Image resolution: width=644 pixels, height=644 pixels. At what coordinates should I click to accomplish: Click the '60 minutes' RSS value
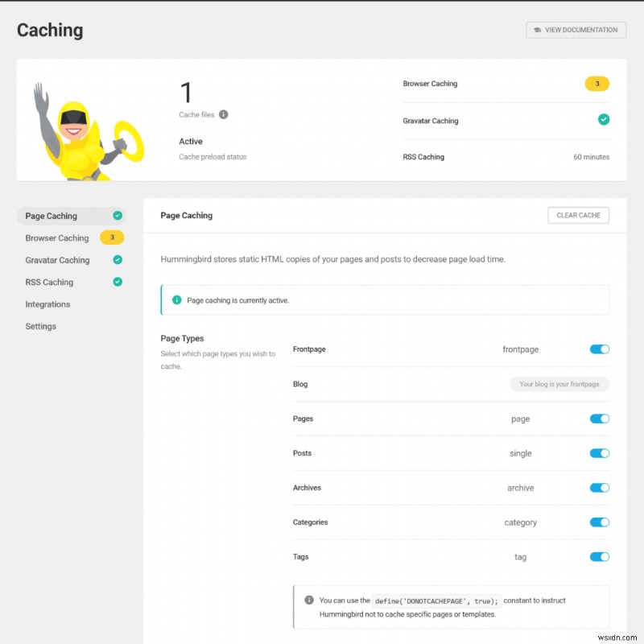pyautogui.click(x=591, y=157)
